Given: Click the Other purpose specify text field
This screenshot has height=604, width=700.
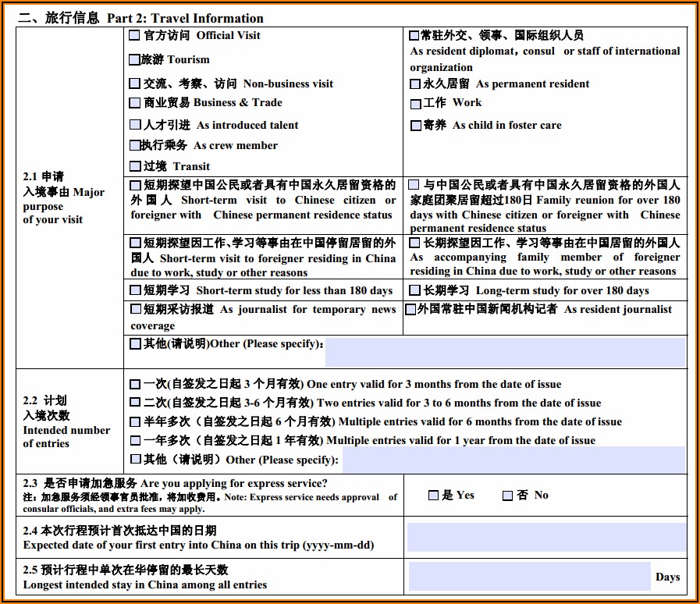Looking at the screenshot, I should pos(504,352).
